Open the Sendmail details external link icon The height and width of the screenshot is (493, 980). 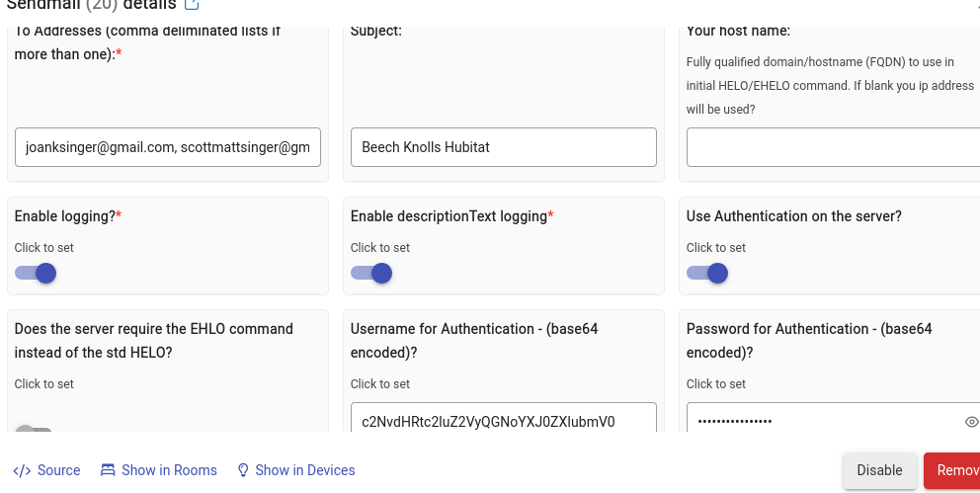(x=193, y=5)
